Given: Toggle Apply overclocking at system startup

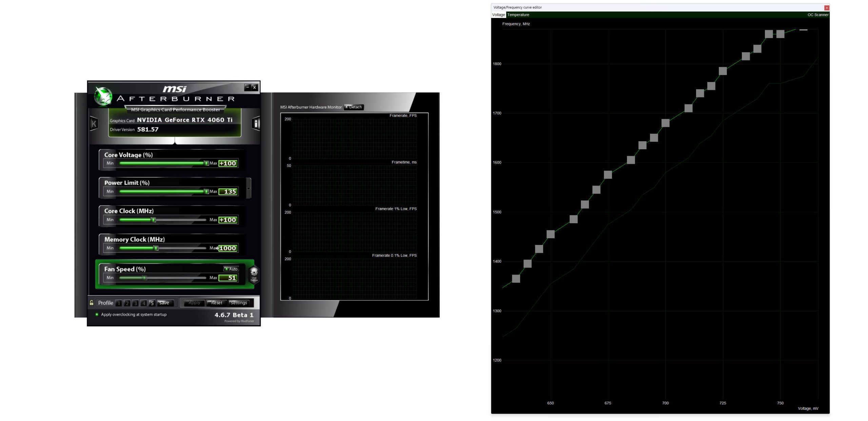Looking at the screenshot, I should tap(97, 314).
